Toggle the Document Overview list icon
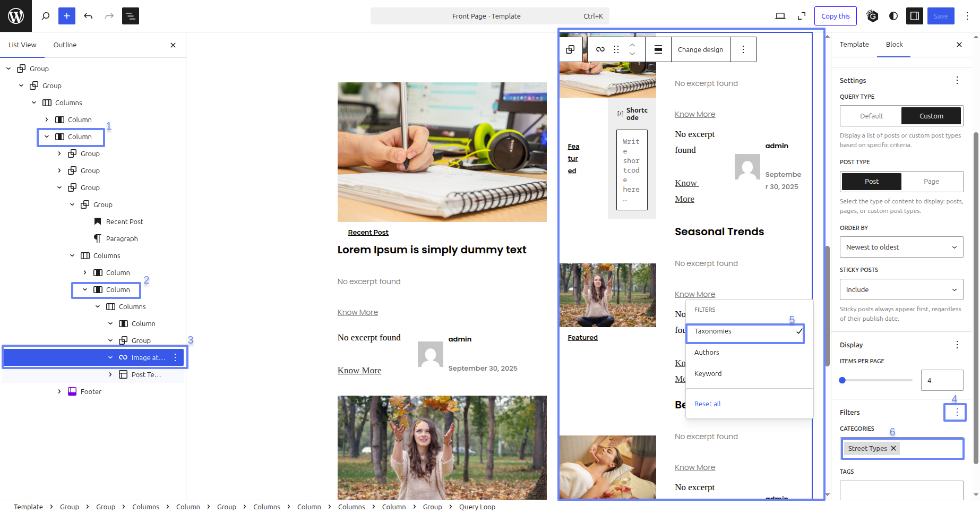Screen dimensions: 980x513 131,16
